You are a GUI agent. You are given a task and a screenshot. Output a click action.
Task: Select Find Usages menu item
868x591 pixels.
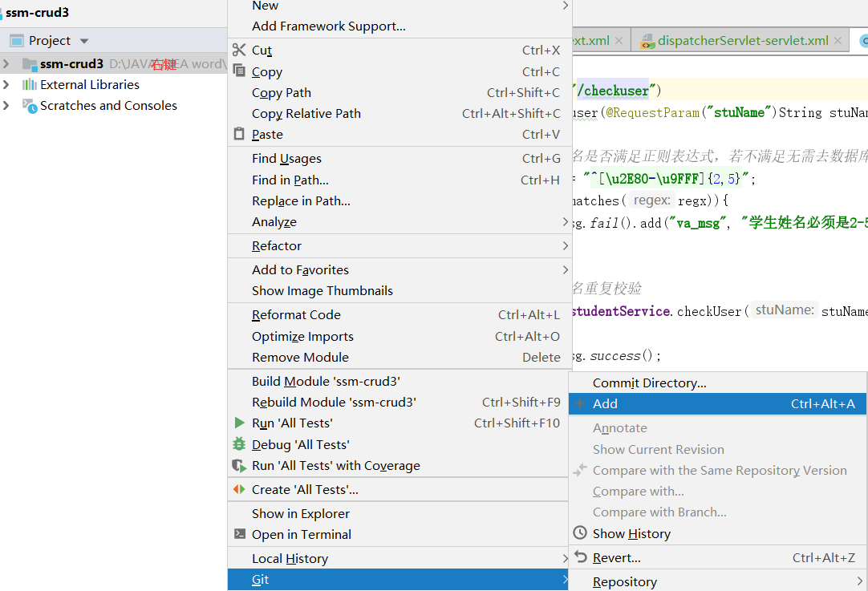[398, 158]
